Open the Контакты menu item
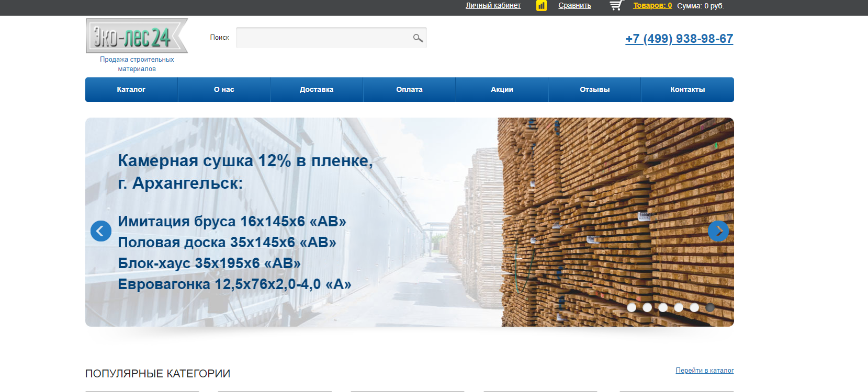The image size is (868, 392). (687, 90)
